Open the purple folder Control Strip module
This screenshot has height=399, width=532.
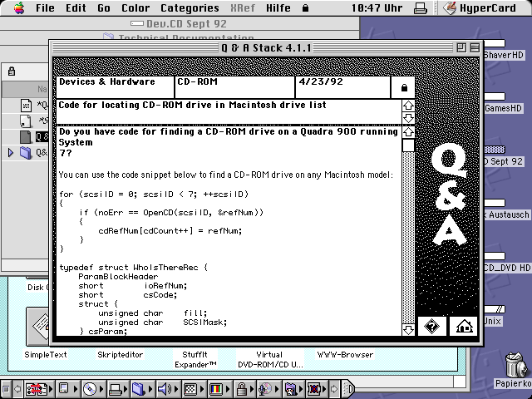tap(293, 389)
